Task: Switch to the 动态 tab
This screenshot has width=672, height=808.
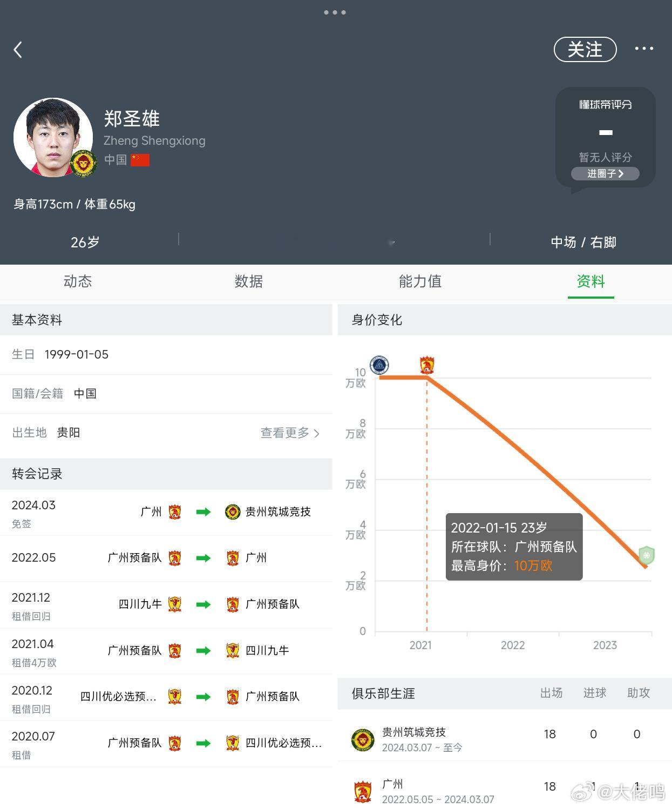Action: (78, 281)
